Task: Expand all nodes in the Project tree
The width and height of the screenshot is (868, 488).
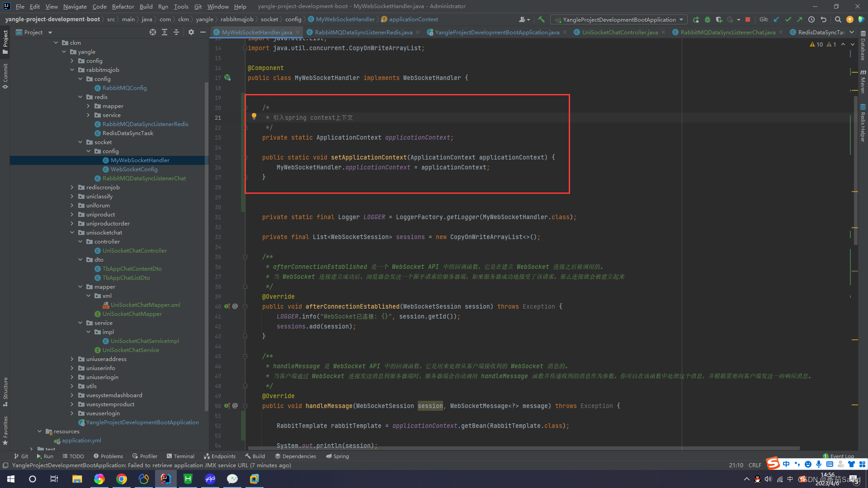Action: pos(165,32)
